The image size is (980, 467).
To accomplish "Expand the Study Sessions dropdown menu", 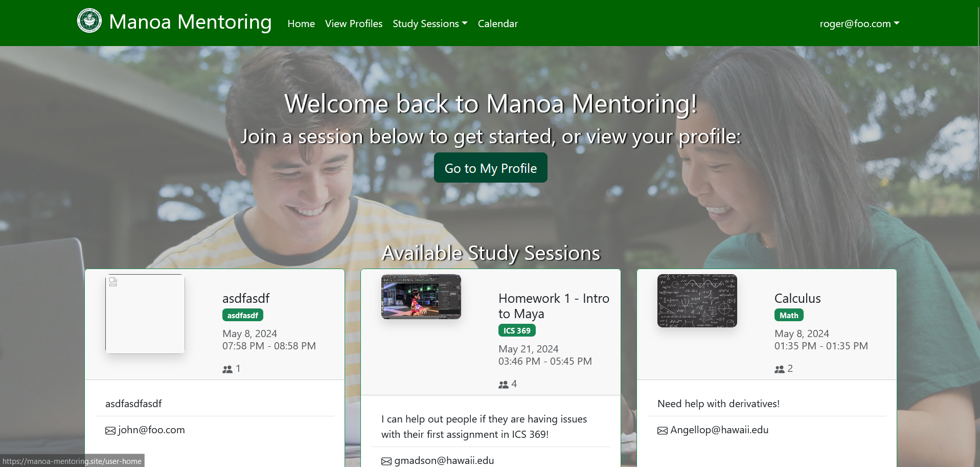I will point(429,24).
